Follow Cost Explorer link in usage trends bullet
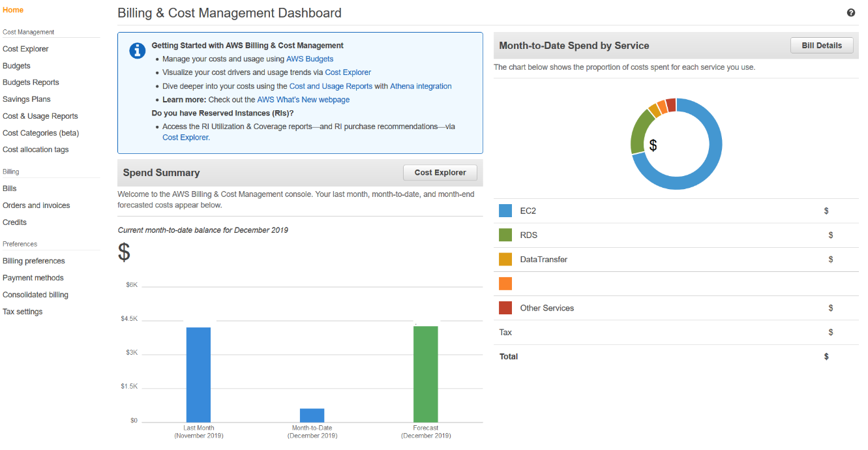This screenshot has height=450, width=868. coord(348,72)
